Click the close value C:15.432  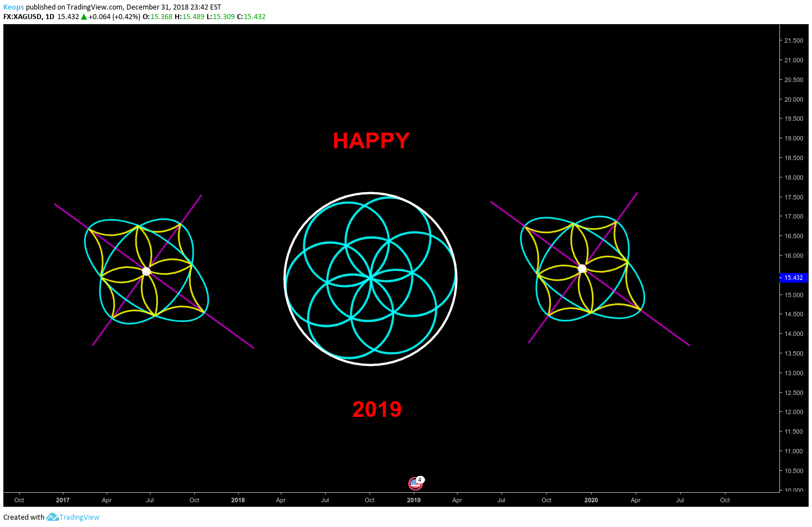[251, 17]
